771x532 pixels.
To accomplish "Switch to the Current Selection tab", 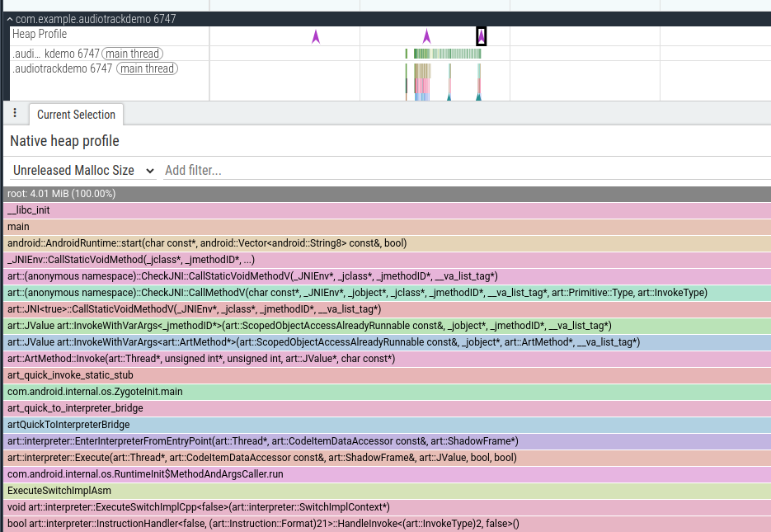I will (76, 115).
